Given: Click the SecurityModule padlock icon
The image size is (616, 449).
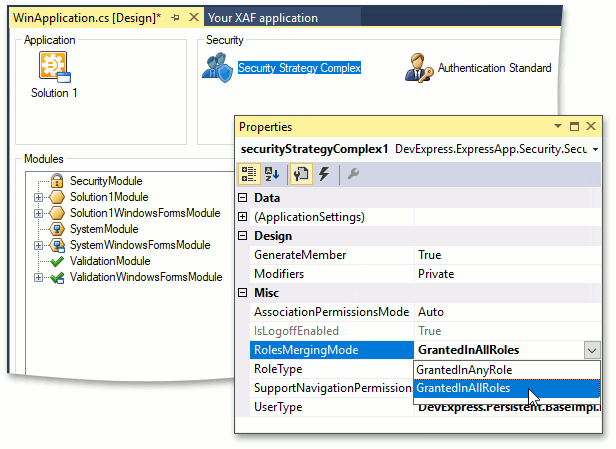Looking at the screenshot, I should (57, 181).
